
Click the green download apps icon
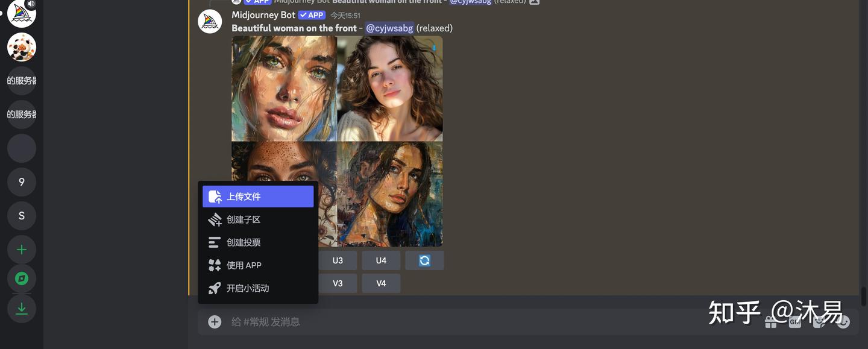point(22,309)
